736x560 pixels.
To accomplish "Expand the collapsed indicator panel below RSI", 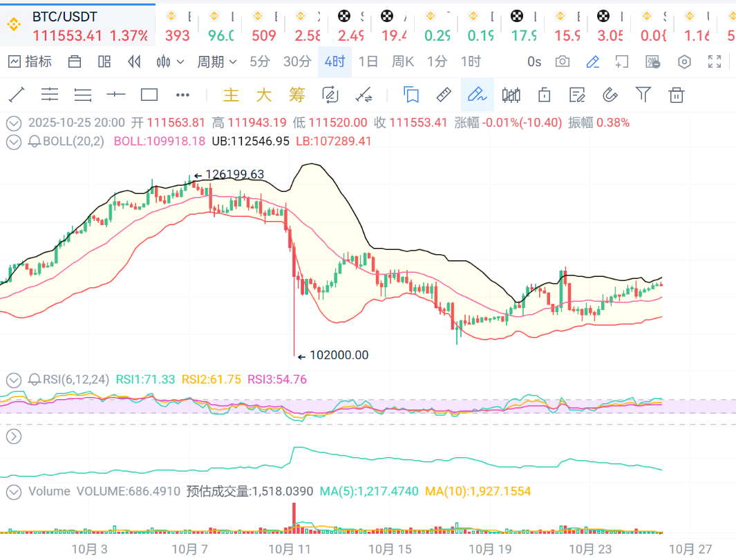I will click(x=14, y=436).
